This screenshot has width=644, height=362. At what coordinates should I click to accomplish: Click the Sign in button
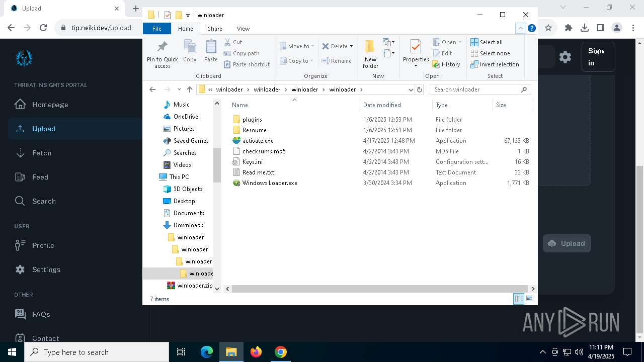598,57
